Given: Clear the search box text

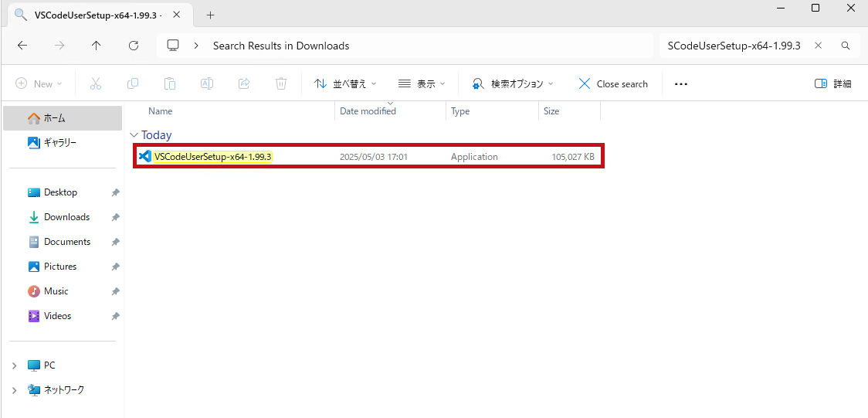Looking at the screenshot, I should [x=819, y=46].
